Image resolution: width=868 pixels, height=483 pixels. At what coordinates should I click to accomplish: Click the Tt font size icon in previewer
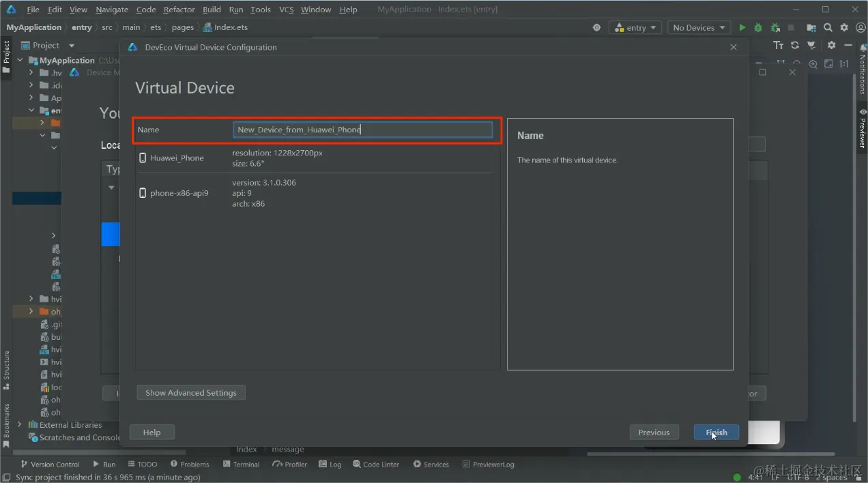click(x=779, y=45)
